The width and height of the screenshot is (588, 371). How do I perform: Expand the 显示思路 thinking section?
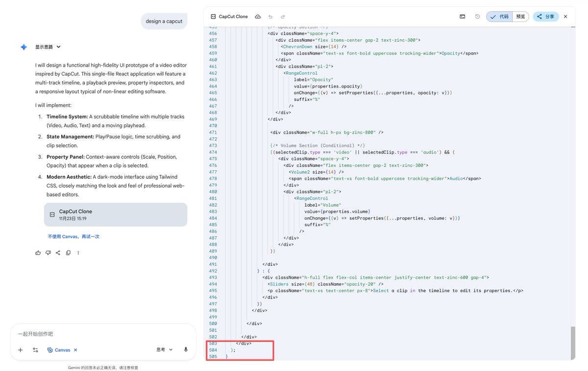[x=48, y=47]
